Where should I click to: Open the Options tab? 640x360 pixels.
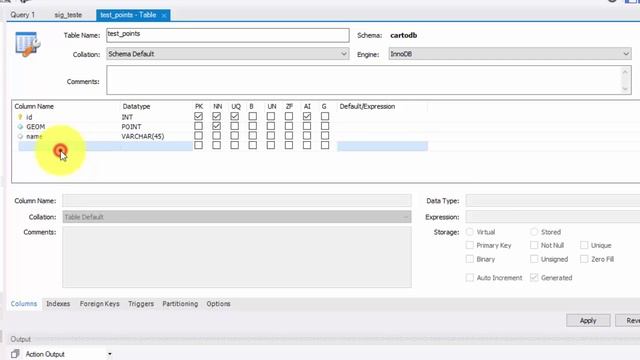point(218,304)
